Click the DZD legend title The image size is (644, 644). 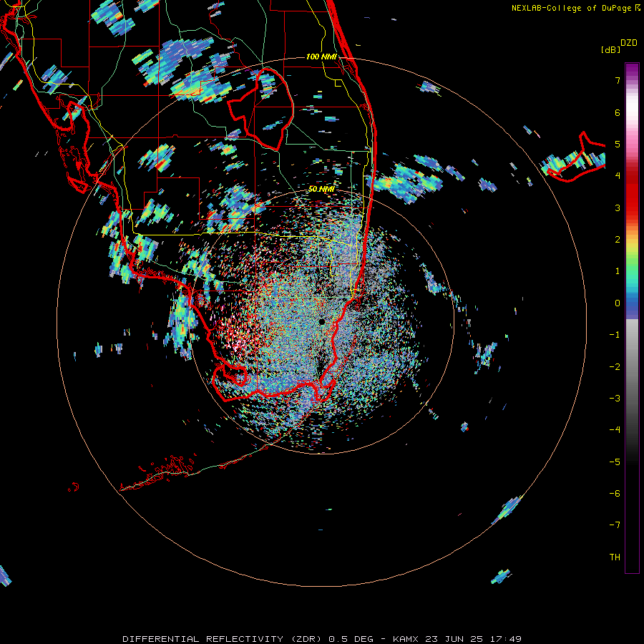[629, 43]
